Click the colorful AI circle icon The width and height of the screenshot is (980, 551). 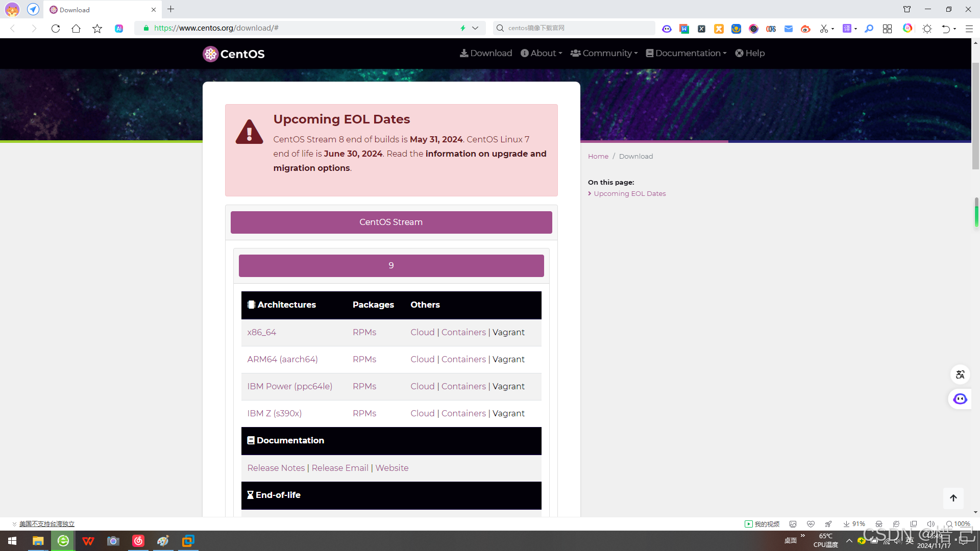click(908, 28)
